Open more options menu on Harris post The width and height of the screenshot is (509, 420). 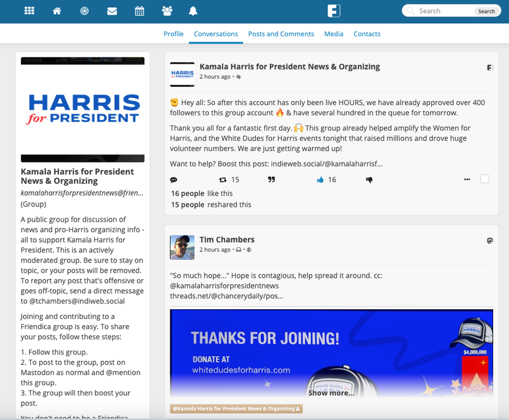pyautogui.click(x=467, y=179)
